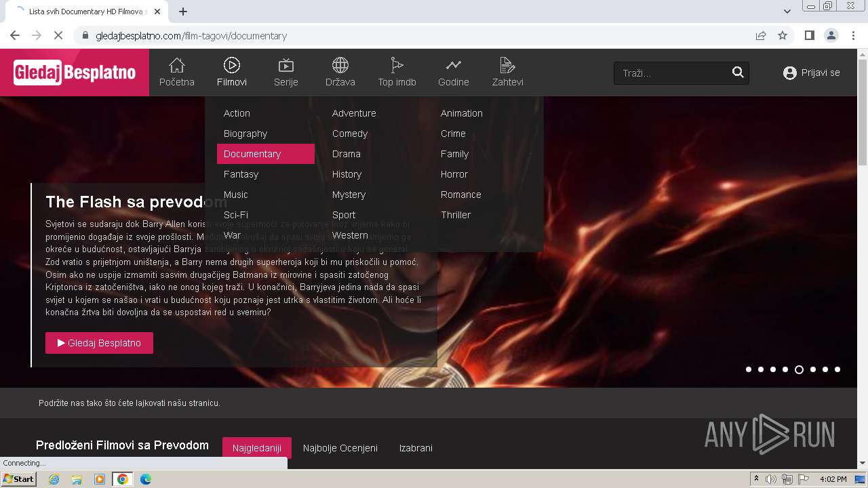Click the Windows Start button
Screen dimensions: 868x488
tap(19, 479)
